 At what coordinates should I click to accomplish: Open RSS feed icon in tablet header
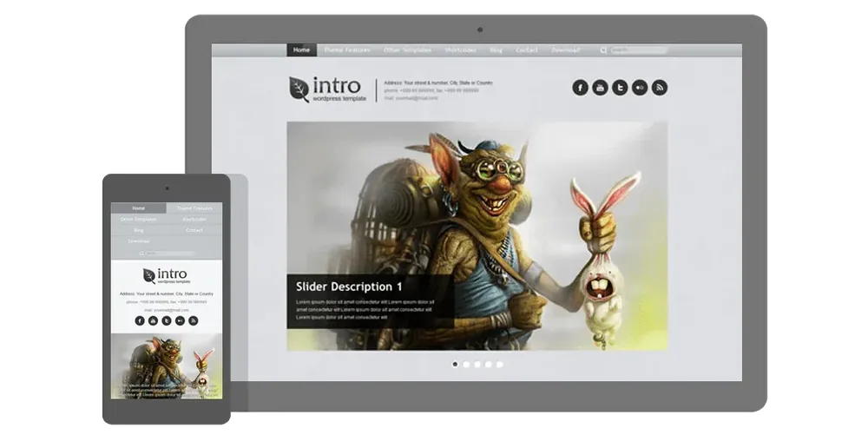click(660, 88)
